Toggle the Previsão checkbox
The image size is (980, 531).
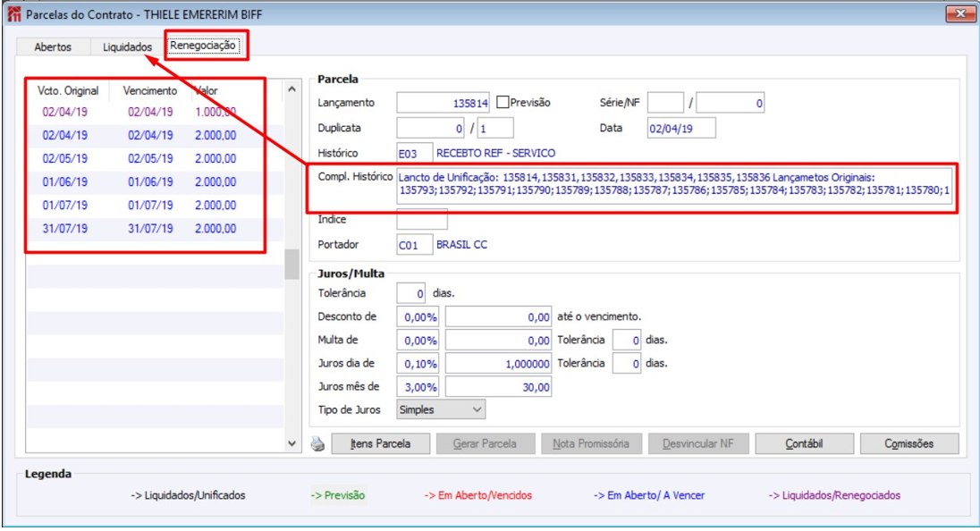point(503,102)
